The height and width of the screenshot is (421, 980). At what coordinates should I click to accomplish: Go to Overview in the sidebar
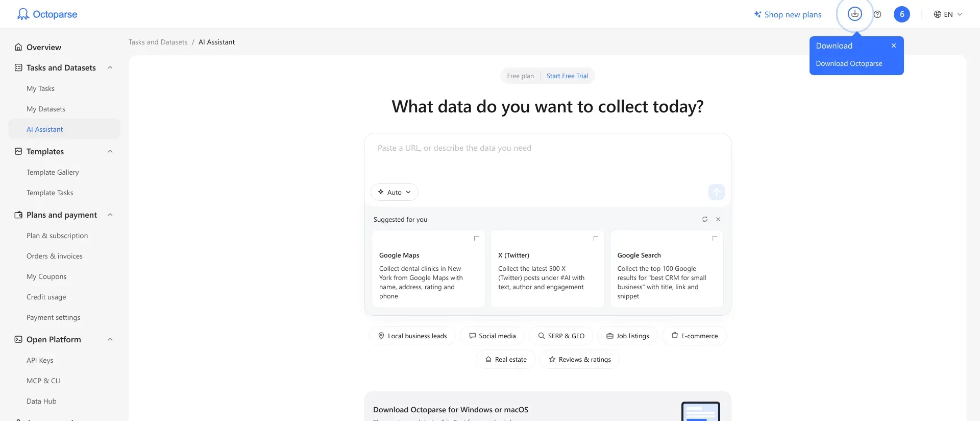[64, 47]
